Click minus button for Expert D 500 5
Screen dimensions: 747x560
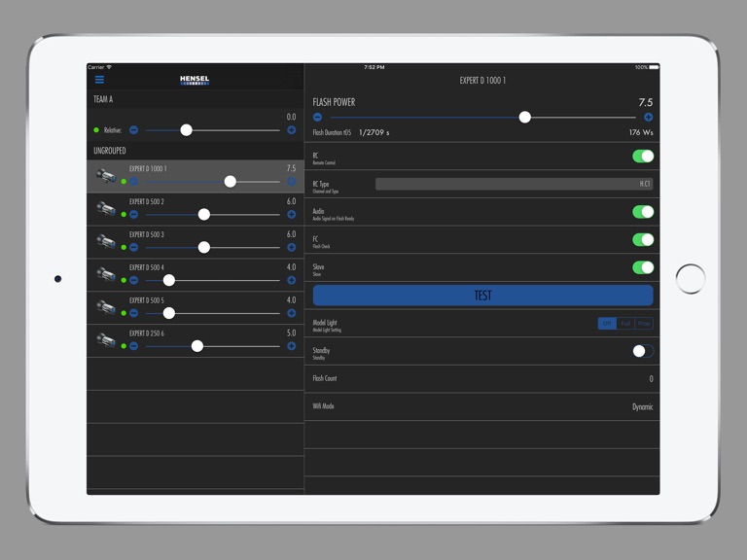[x=134, y=313]
